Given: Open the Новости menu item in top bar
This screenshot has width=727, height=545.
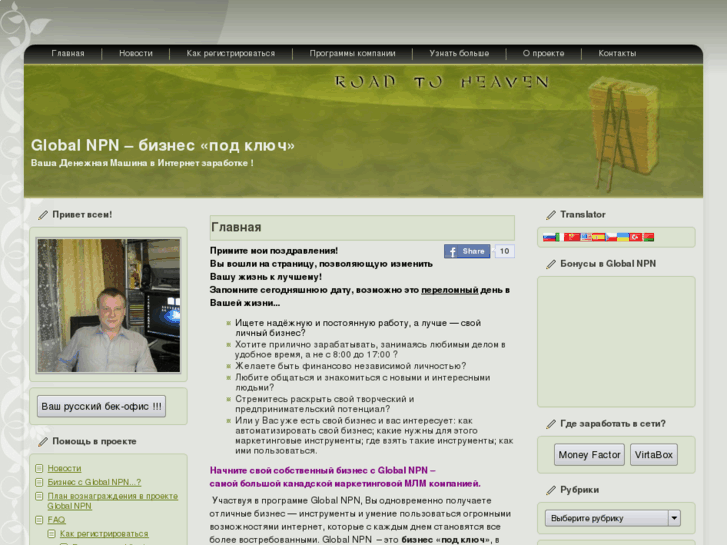Looking at the screenshot, I should [x=136, y=53].
